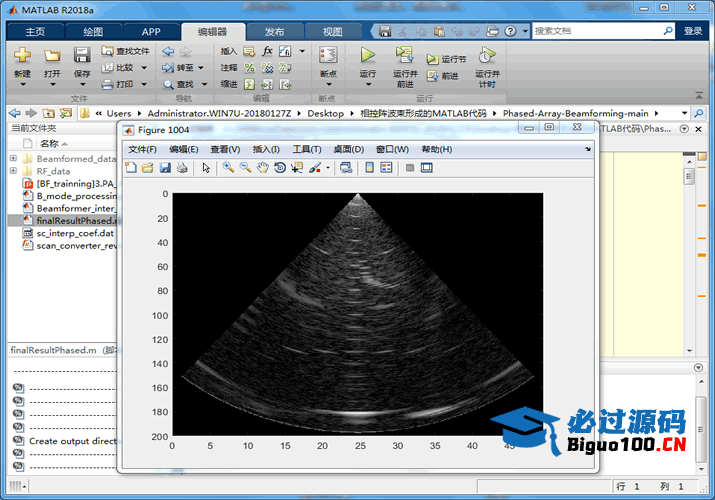This screenshot has height=500, width=715.
Task: Click the 查找文件 button
Action: tap(125, 51)
